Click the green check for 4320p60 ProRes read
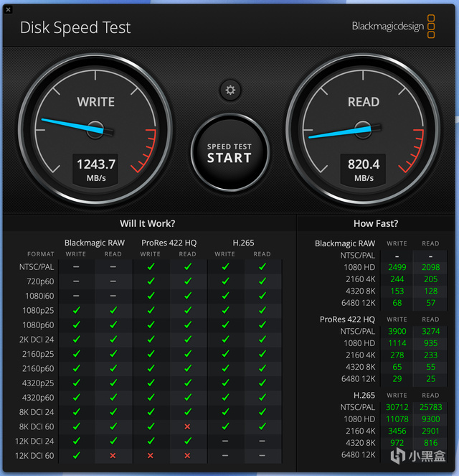The height and width of the screenshot is (476, 459). (x=188, y=397)
